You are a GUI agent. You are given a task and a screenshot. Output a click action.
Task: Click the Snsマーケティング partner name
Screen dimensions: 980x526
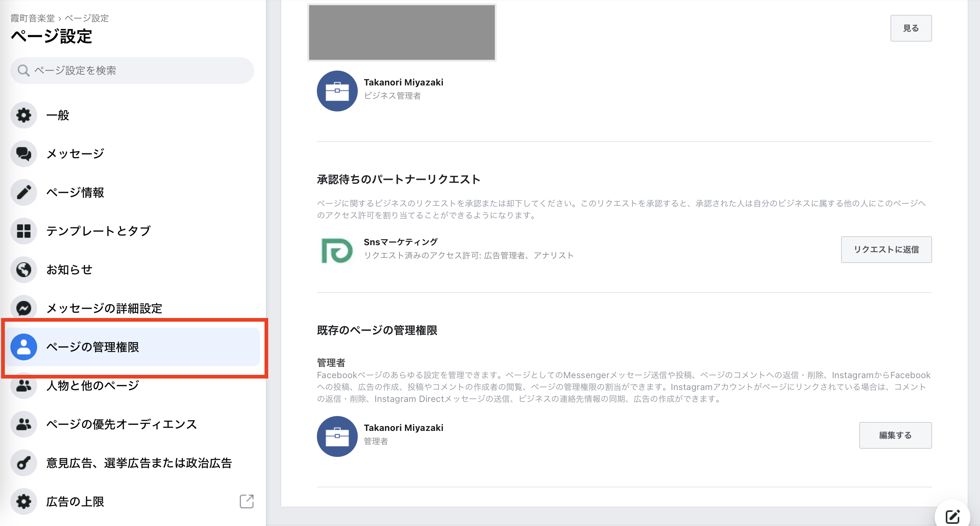pos(400,242)
